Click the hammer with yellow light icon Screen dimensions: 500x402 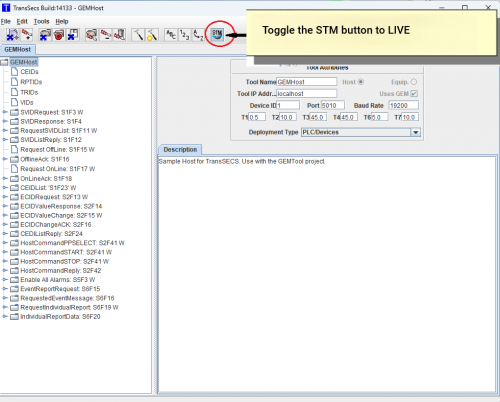pos(152,35)
